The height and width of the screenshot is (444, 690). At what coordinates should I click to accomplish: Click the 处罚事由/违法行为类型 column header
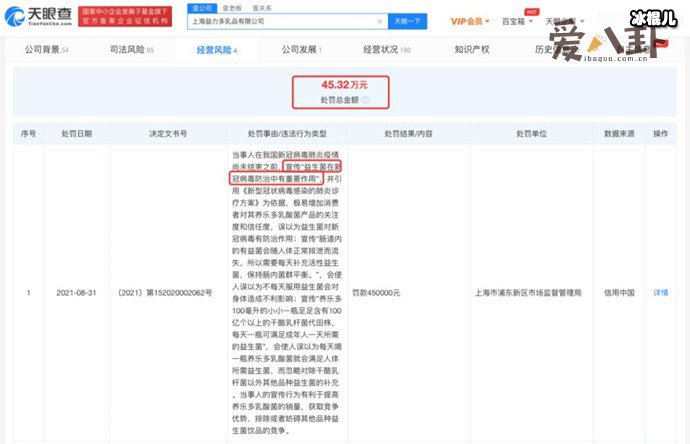(287, 133)
